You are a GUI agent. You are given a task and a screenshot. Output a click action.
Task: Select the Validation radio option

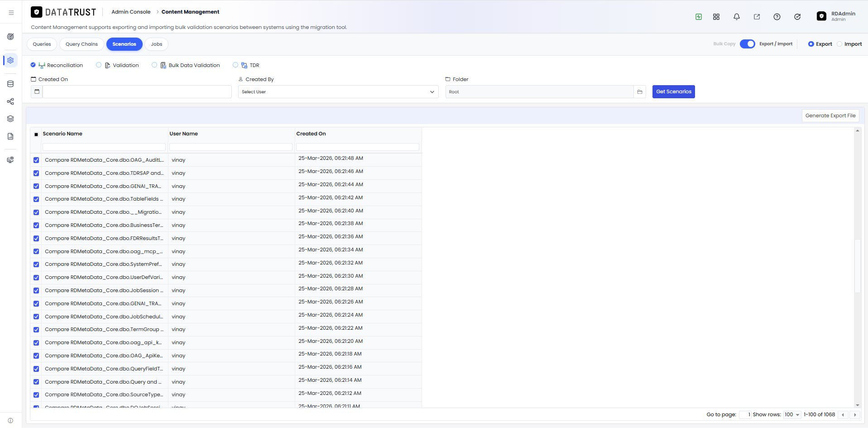coord(99,65)
